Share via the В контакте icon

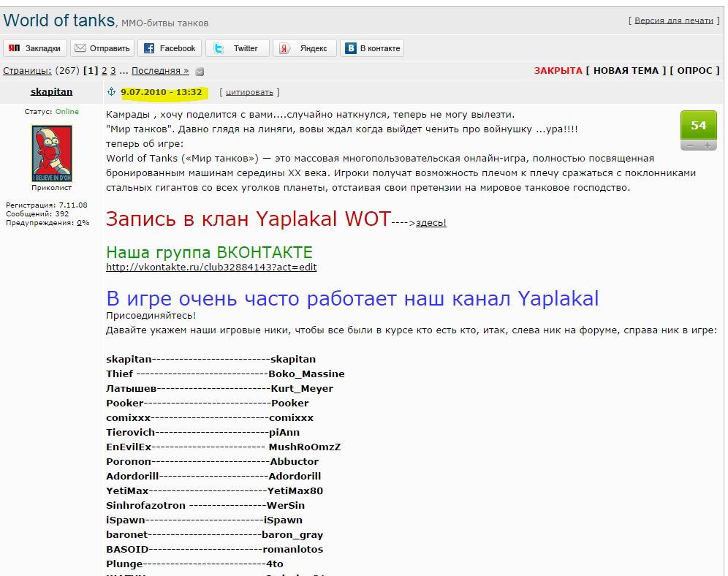[x=351, y=48]
